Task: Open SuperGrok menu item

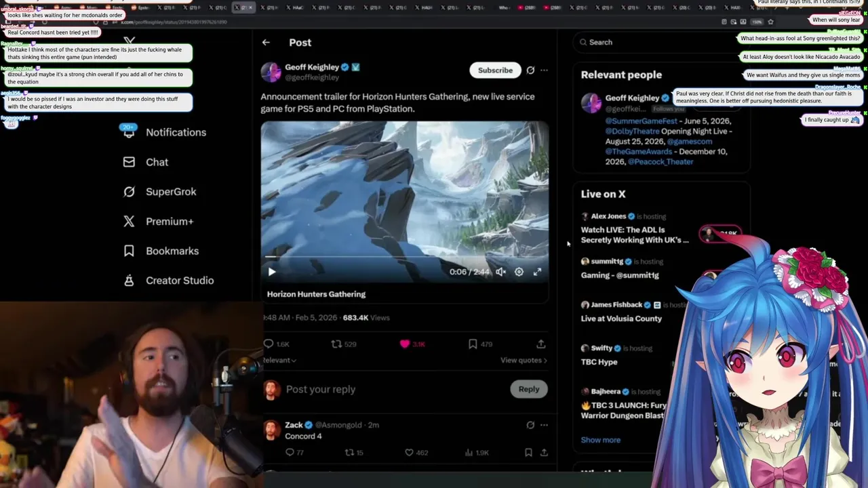Action: coord(171,192)
